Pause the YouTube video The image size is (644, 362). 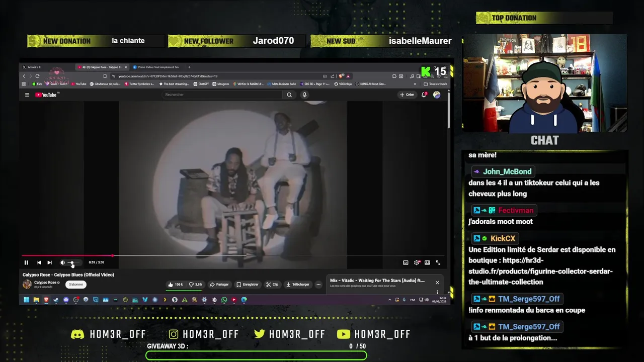pos(26,262)
